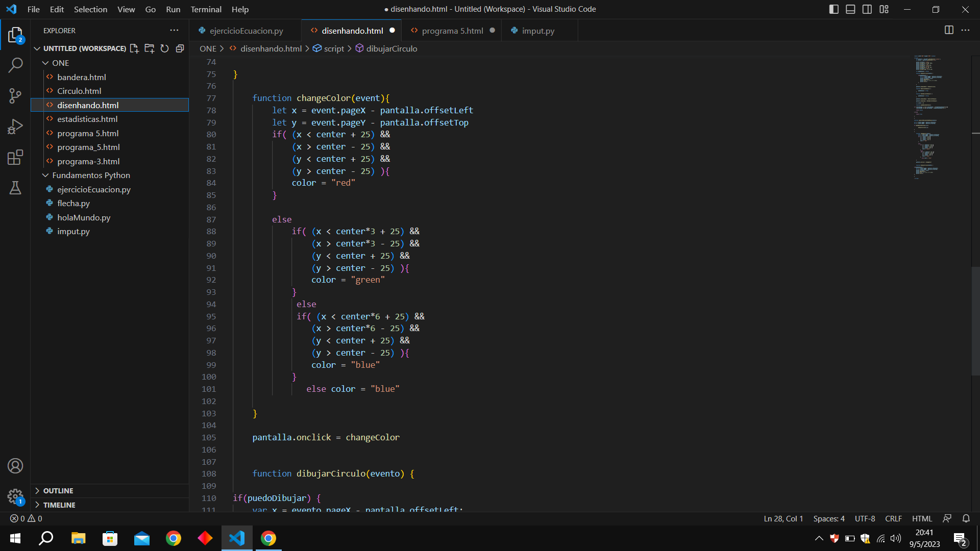Change end of line via CRLF
980x551 pixels.
(893, 518)
